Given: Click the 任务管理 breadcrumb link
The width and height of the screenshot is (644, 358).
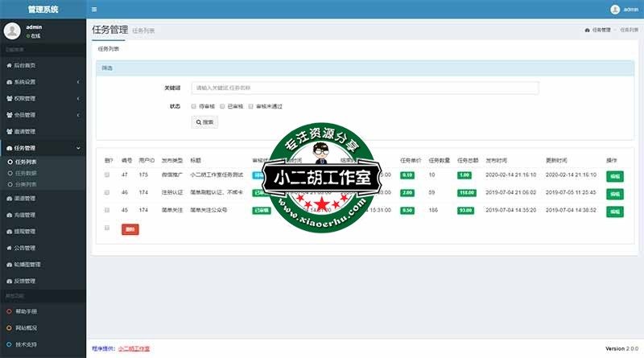Looking at the screenshot, I should [x=601, y=30].
